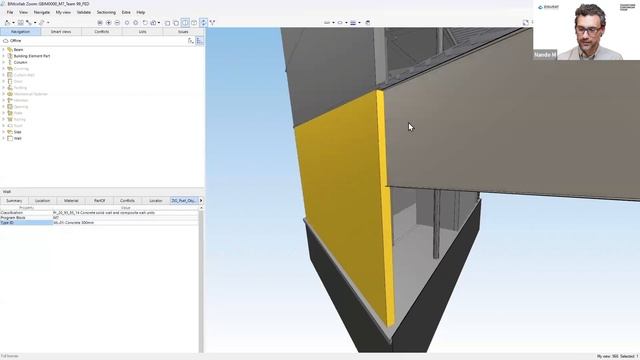Viewport: 640px width, 360px height.
Task: Click the home view toolbar icon
Action: click(x=153, y=23)
